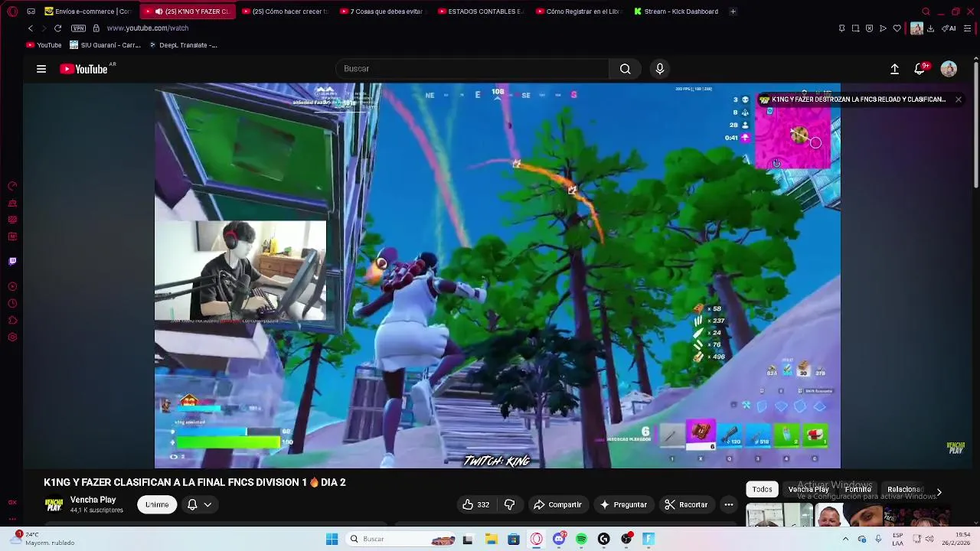The image size is (980, 551).
Task: Open the sidebar player icon
Action: click(12, 286)
